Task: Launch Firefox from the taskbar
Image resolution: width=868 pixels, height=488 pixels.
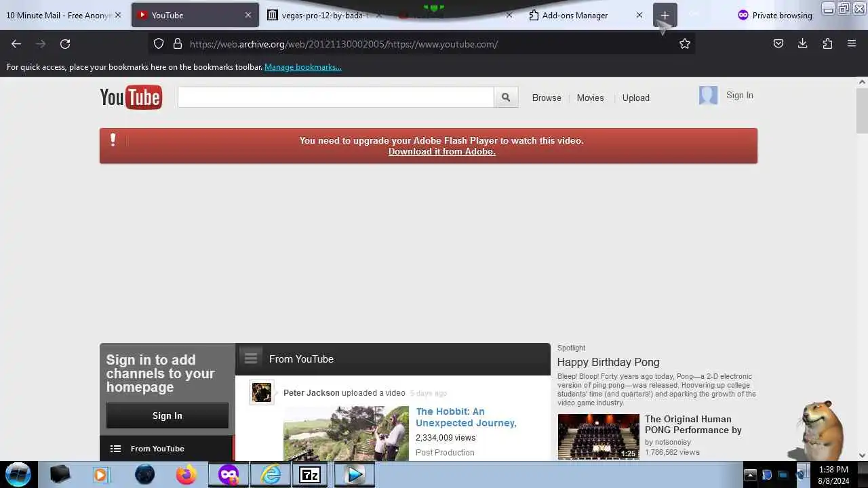Action: 186,474
